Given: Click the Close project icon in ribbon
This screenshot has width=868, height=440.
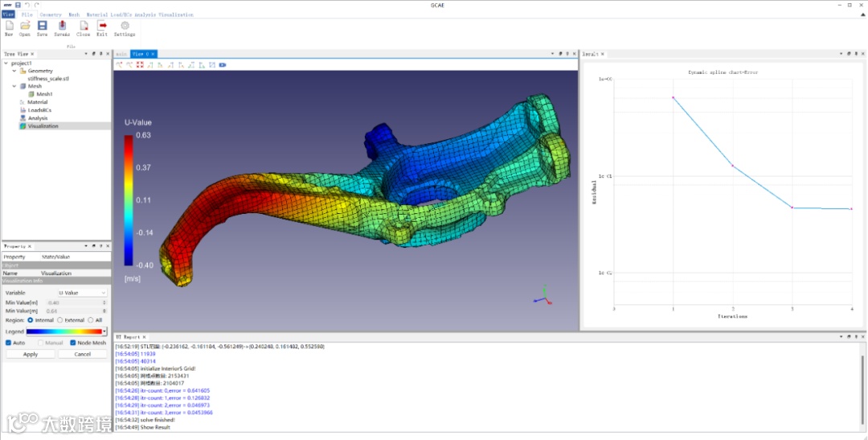Looking at the screenshot, I should click(84, 26).
